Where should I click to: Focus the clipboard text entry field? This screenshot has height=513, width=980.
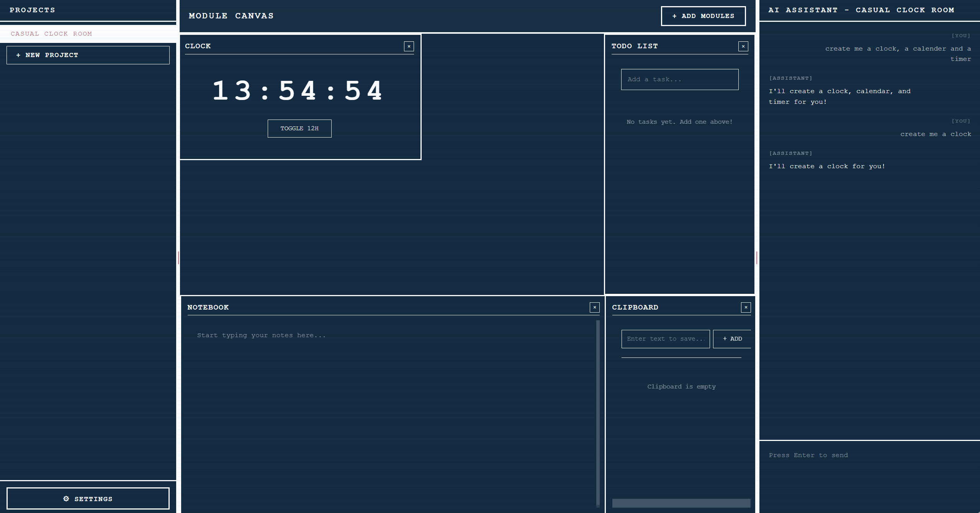665,339
